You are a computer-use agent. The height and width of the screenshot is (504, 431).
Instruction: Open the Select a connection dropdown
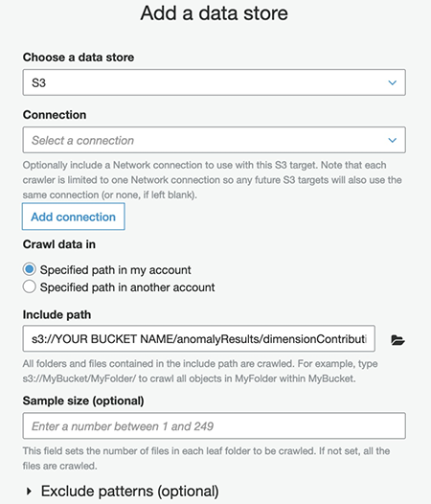click(214, 140)
